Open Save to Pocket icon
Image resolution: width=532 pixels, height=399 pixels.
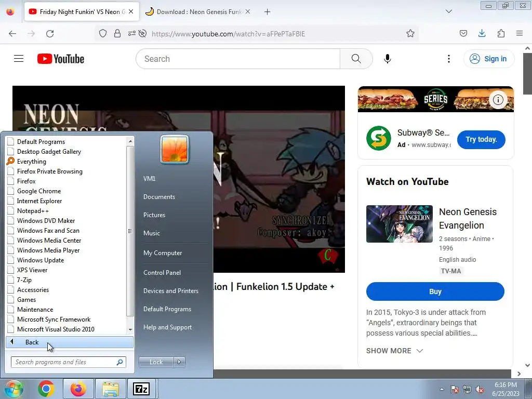(463, 33)
